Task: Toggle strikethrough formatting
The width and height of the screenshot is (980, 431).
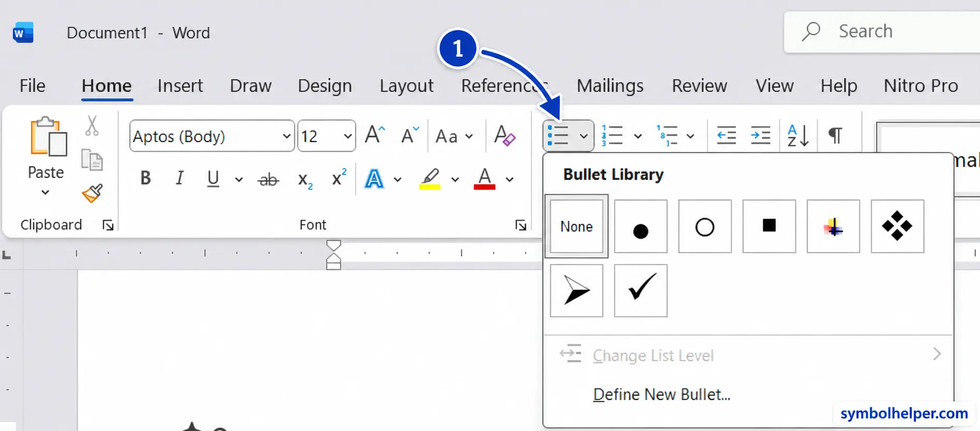Action: tap(268, 179)
